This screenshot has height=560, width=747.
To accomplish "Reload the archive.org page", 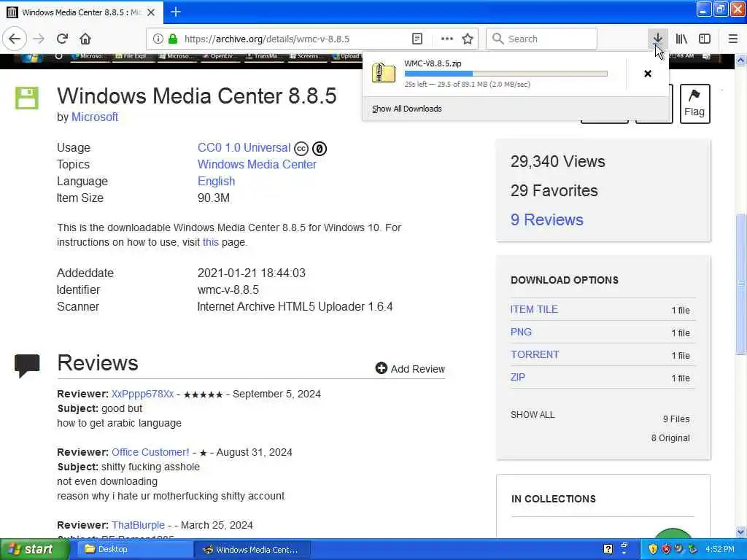I will tap(62, 39).
